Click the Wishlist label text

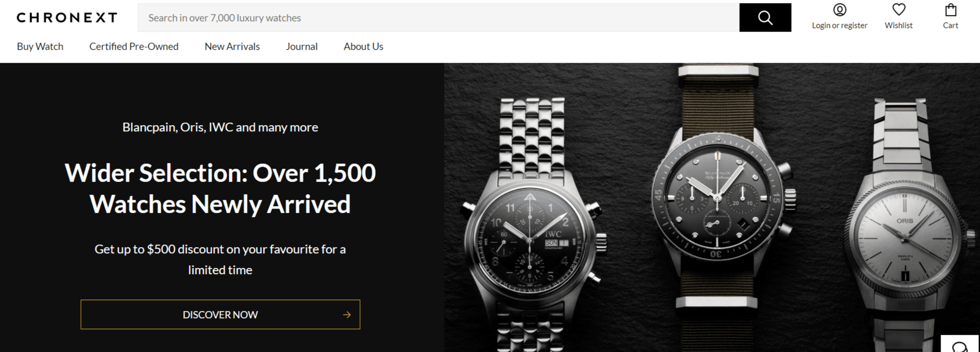(898, 24)
